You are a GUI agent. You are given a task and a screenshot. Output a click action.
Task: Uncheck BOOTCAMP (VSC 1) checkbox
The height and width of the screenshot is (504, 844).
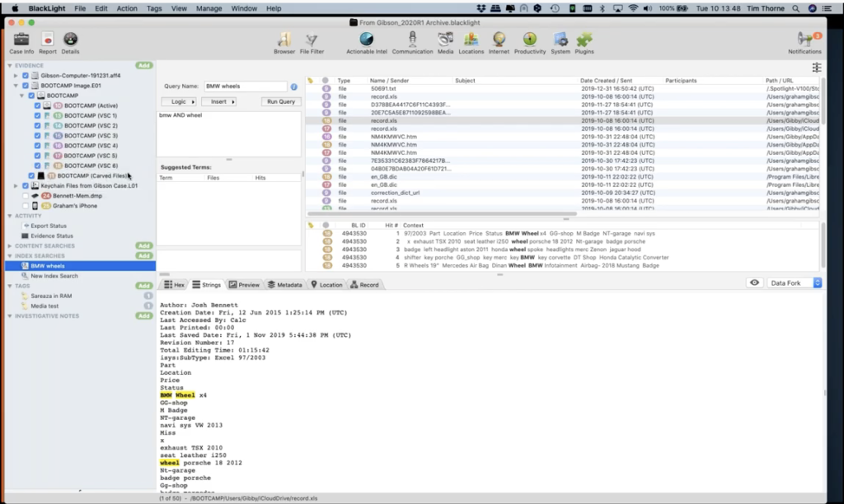tap(38, 115)
